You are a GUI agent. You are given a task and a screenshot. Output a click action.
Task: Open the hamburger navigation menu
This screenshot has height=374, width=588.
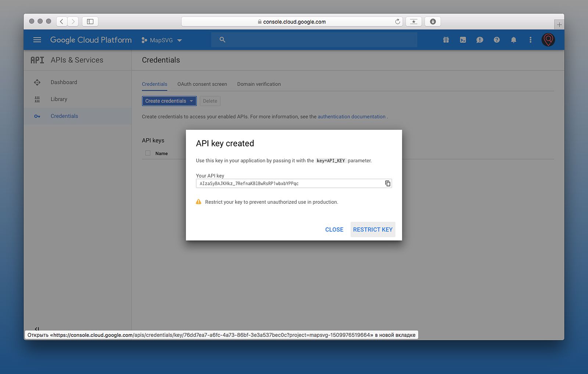(x=37, y=40)
